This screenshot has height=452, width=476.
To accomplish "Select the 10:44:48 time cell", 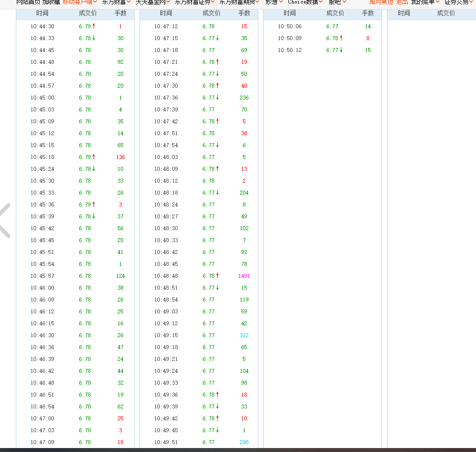I will (x=42, y=62).
